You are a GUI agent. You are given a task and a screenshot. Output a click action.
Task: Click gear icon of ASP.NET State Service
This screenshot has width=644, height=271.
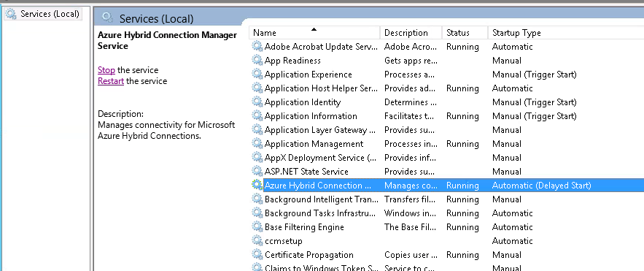point(257,172)
